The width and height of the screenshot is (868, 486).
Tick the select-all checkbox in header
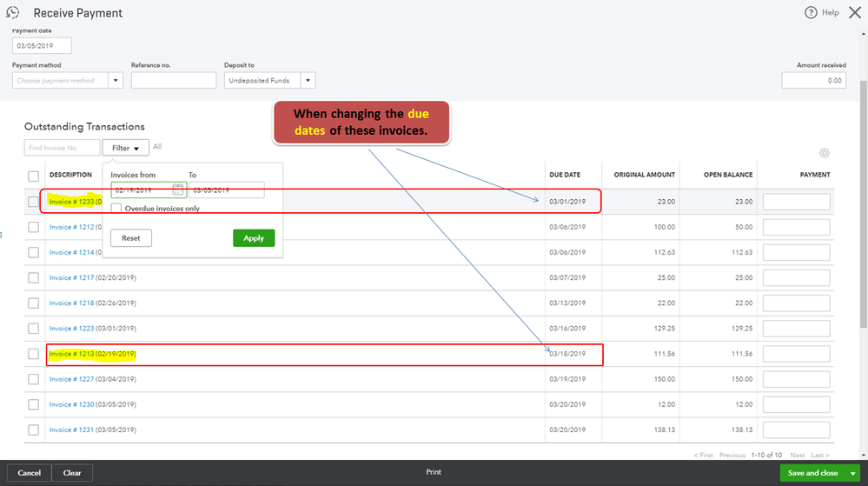pyautogui.click(x=33, y=176)
